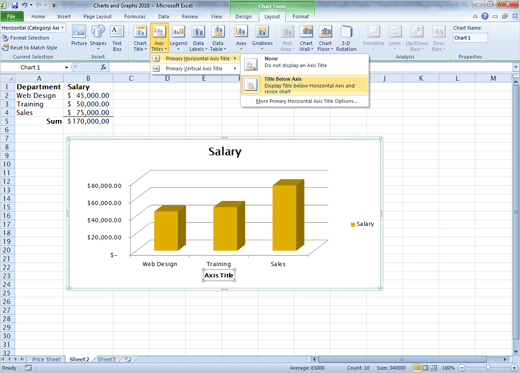Expand the chart element selection dropdown
The image size is (520, 373).
[x=63, y=28]
